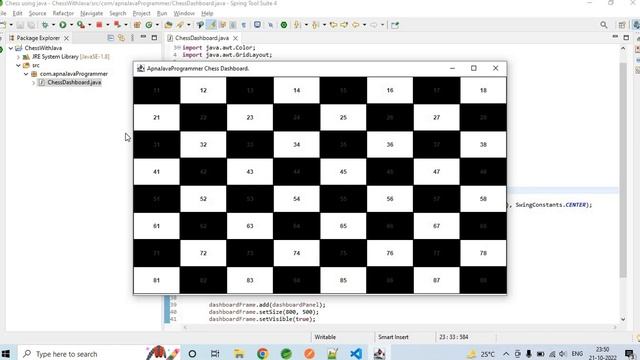
Task: Close the ChessDashboard.java editor tab
Action: point(236,38)
